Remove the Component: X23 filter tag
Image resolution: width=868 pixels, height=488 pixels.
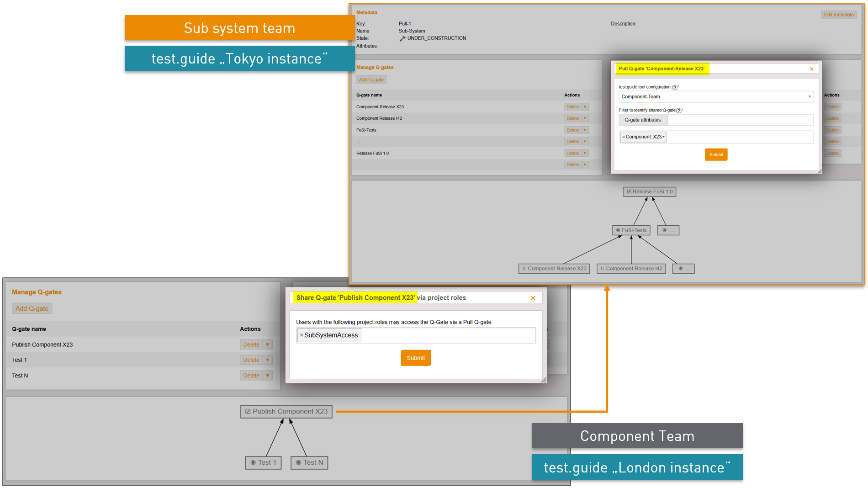623,137
